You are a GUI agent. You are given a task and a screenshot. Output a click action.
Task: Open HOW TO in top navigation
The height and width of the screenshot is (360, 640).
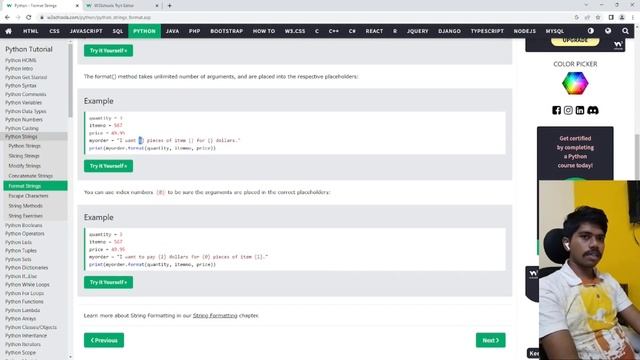point(264,31)
